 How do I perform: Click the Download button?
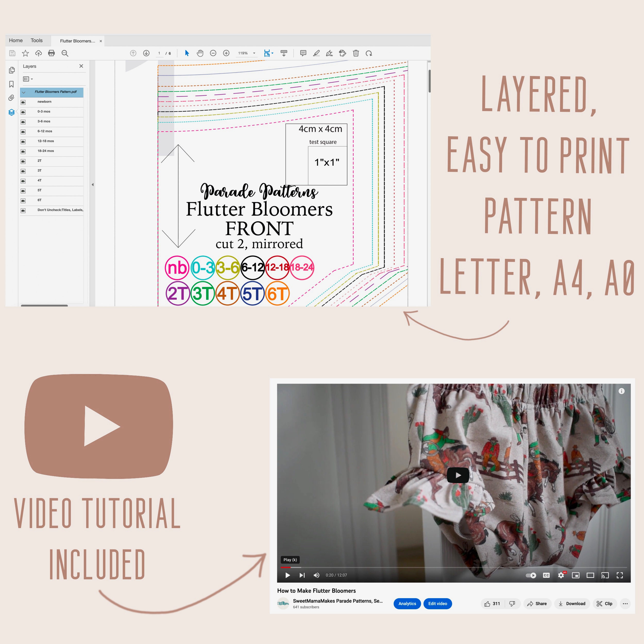pyautogui.click(x=572, y=603)
